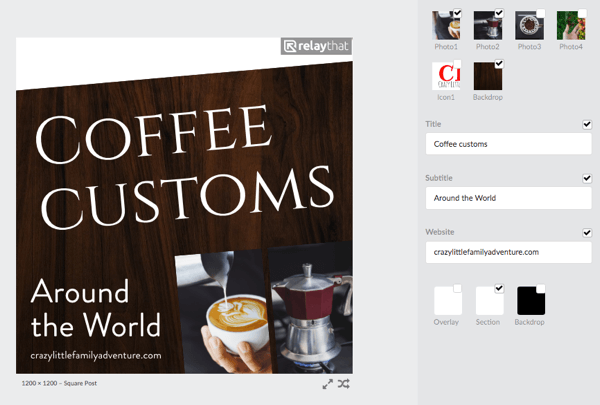Uncheck the Photo2 checkbox
Viewport: 600px width, 405px height.
(499, 13)
